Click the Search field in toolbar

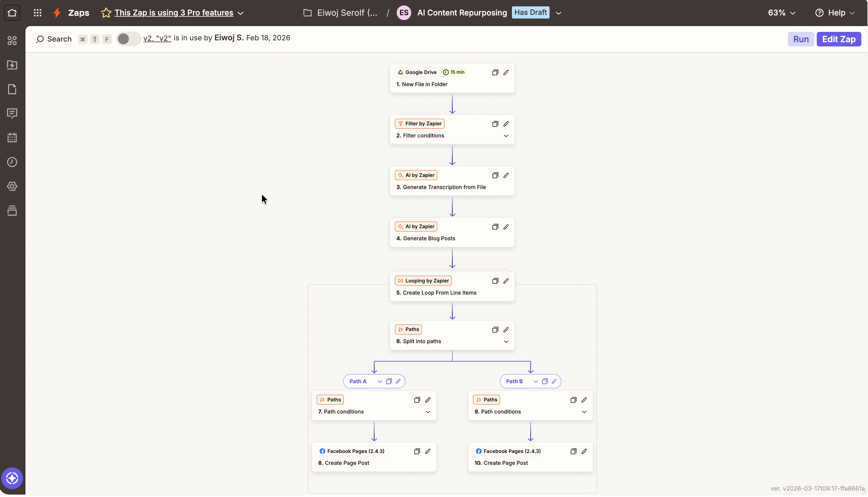pyautogui.click(x=55, y=39)
